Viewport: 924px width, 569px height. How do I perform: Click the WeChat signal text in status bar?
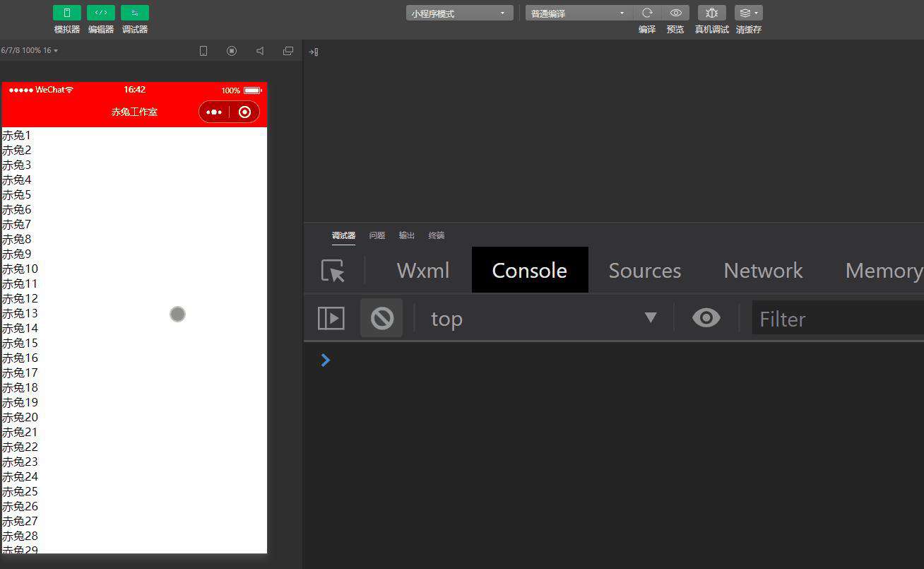point(49,90)
